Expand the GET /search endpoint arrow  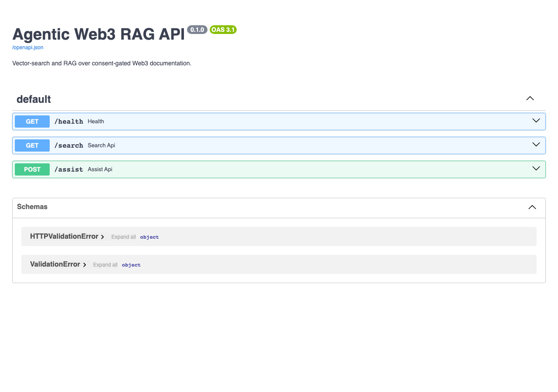point(536,145)
